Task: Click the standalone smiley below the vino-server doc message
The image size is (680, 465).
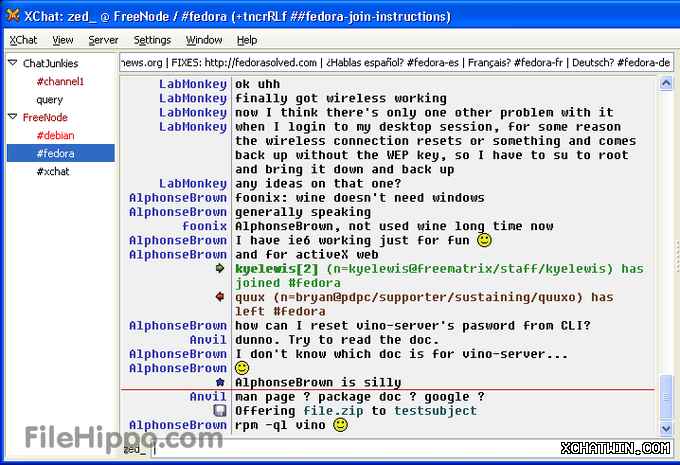Action: click(242, 368)
